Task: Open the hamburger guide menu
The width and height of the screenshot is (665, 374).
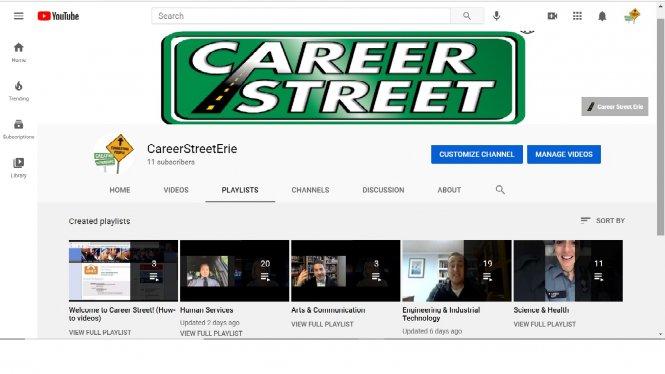Action: pyautogui.click(x=18, y=16)
